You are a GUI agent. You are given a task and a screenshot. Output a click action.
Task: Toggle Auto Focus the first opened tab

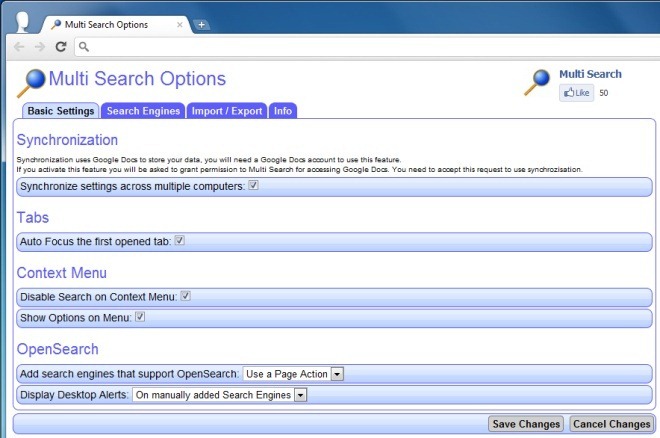[179, 241]
